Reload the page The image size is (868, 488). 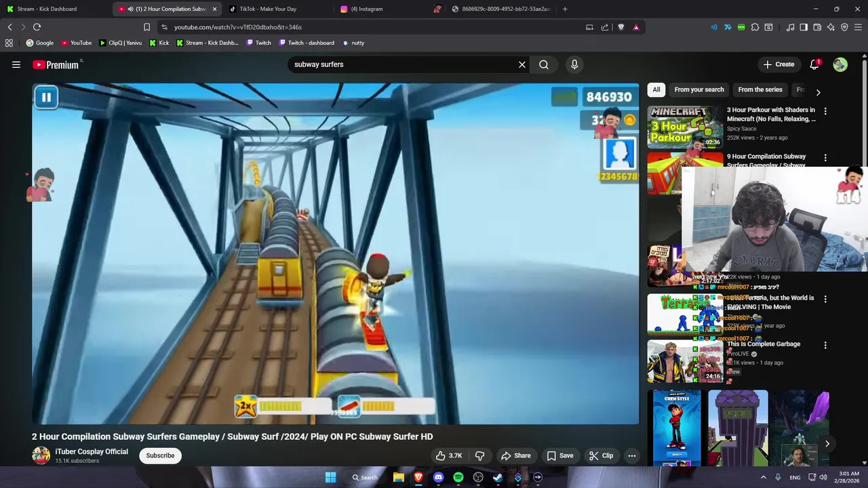tap(37, 27)
